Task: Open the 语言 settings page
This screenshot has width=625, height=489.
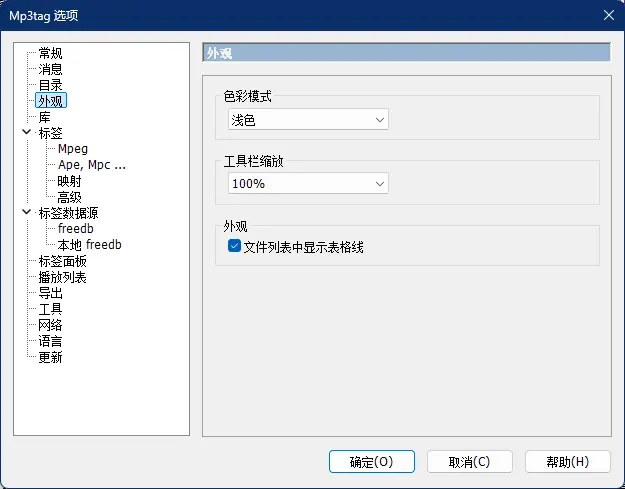Action: (50, 341)
